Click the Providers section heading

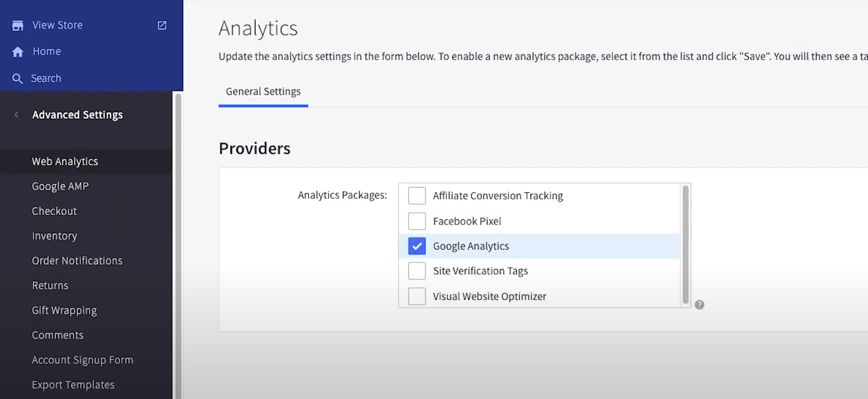click(254, 148)
